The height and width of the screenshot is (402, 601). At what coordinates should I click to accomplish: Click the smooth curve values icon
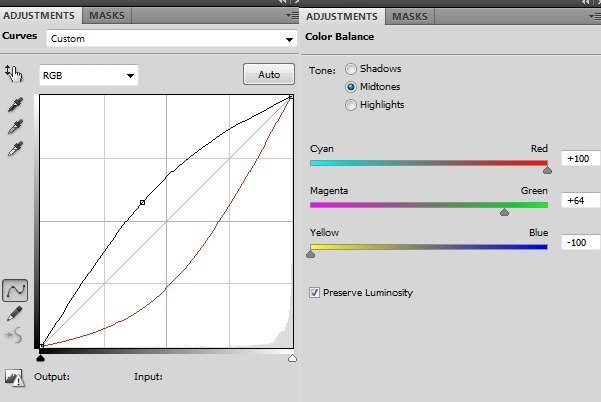(14, 335)
